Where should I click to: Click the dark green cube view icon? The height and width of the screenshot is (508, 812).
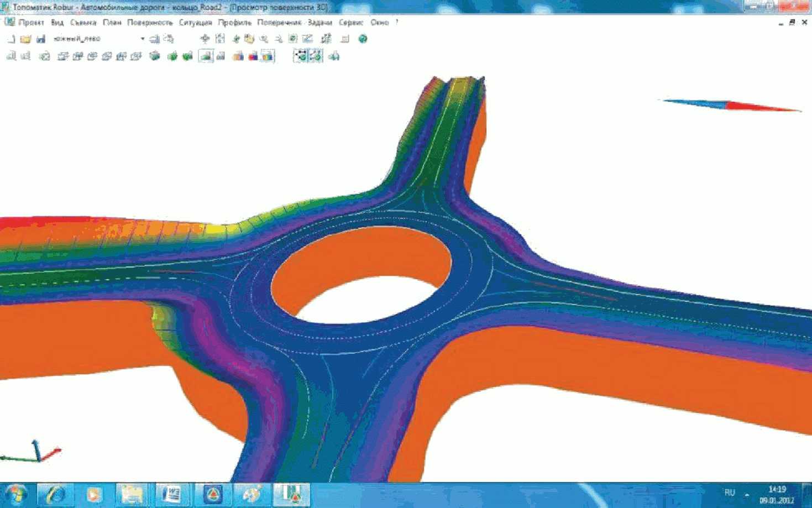click(x=155, y=56)
